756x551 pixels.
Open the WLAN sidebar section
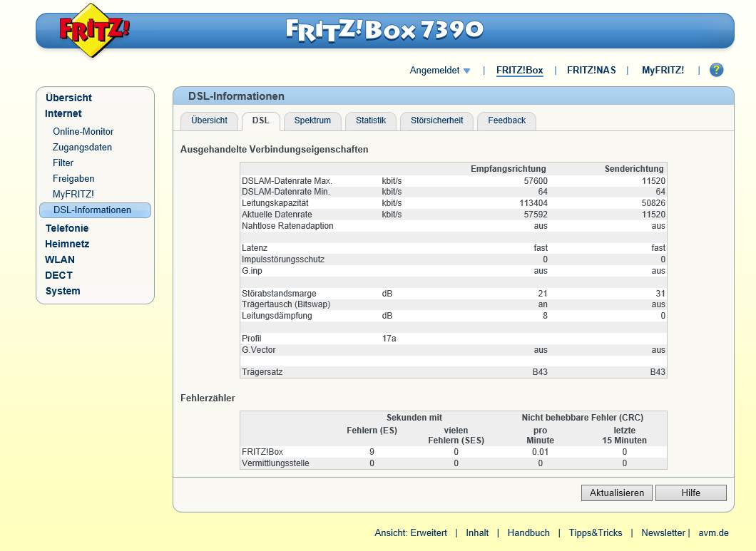(x=60, y=260)
